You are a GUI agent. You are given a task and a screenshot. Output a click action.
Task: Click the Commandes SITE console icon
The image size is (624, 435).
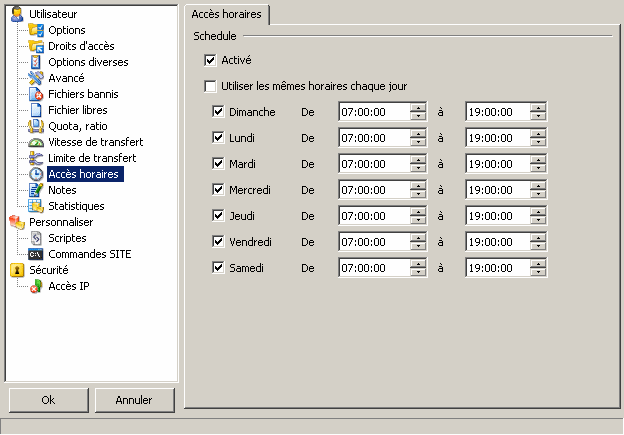coord(37,254)
